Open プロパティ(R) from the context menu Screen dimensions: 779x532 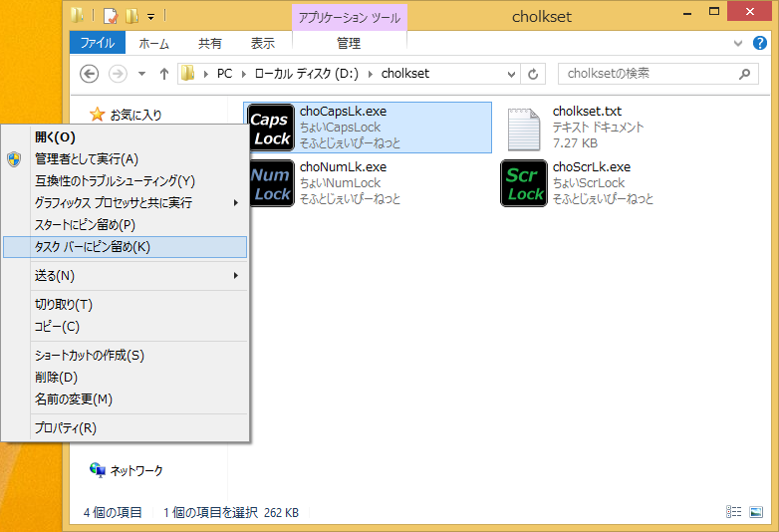click(126, 427)
